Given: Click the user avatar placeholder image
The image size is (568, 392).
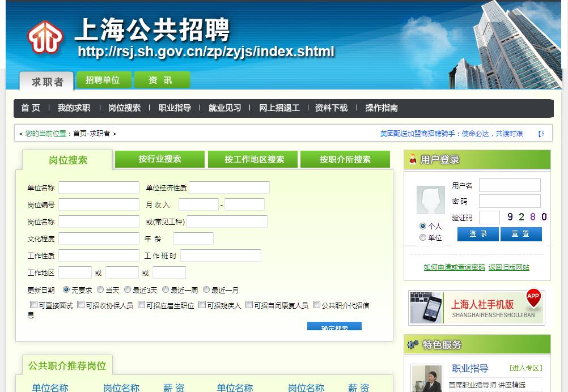Looking at the screenshot, I should coord(431,200).
